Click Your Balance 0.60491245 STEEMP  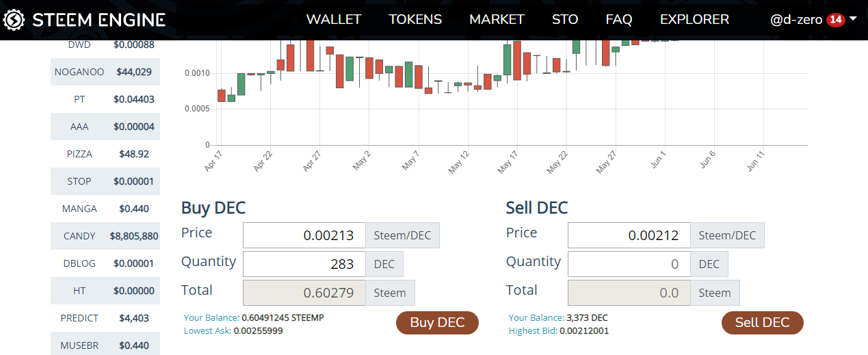(x=254, y=318)
